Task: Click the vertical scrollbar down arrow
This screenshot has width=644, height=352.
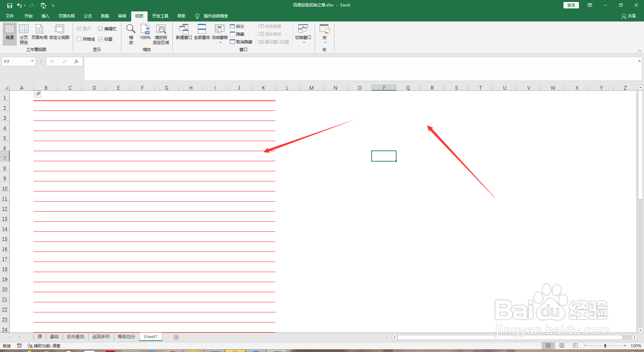Action: tap(640, 331)
